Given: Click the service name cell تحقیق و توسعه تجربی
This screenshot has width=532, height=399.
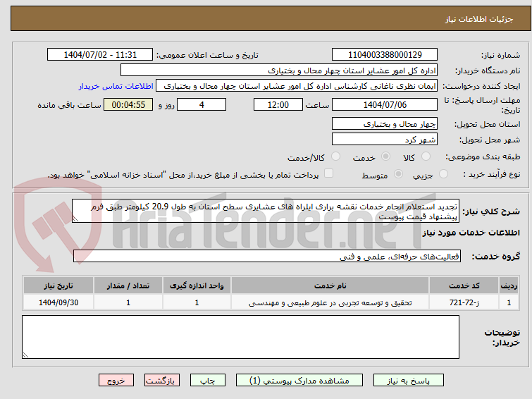Looking at the screenshot, I should (330, 302).
